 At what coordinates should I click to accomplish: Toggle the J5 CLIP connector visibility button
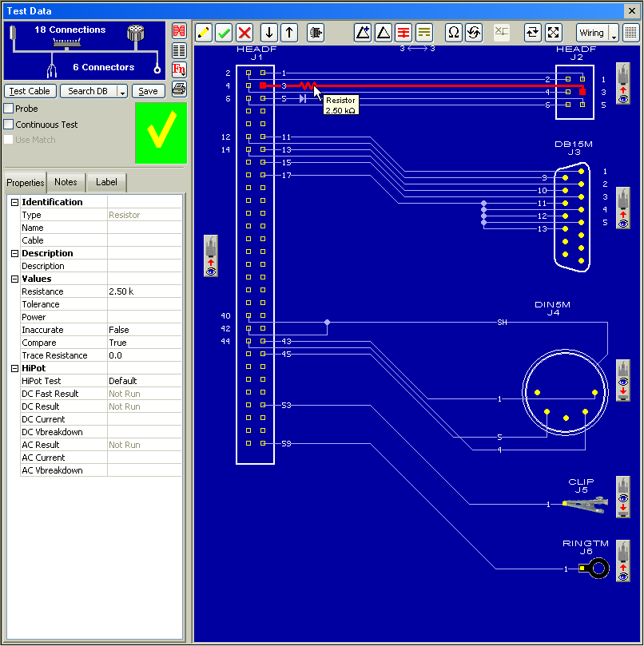(x=623, y=497)
